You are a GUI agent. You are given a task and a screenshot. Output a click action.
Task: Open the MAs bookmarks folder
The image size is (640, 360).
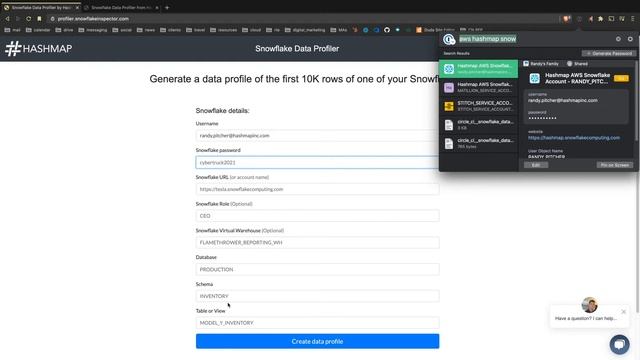[x=339, y=30]
